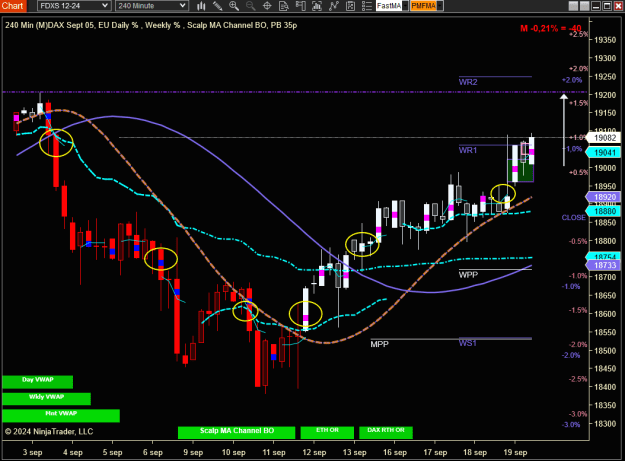Viewport: 625px width, 461px height.
Task: Select the Chart tab
Action: [x=13, y=6]
